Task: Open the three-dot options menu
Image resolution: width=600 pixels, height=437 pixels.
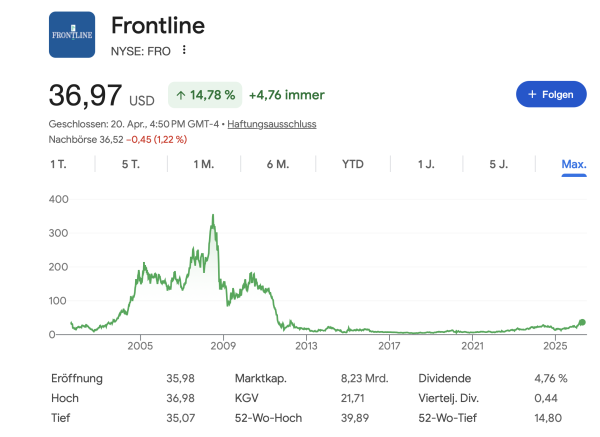Action: click(x=184, y=50)
